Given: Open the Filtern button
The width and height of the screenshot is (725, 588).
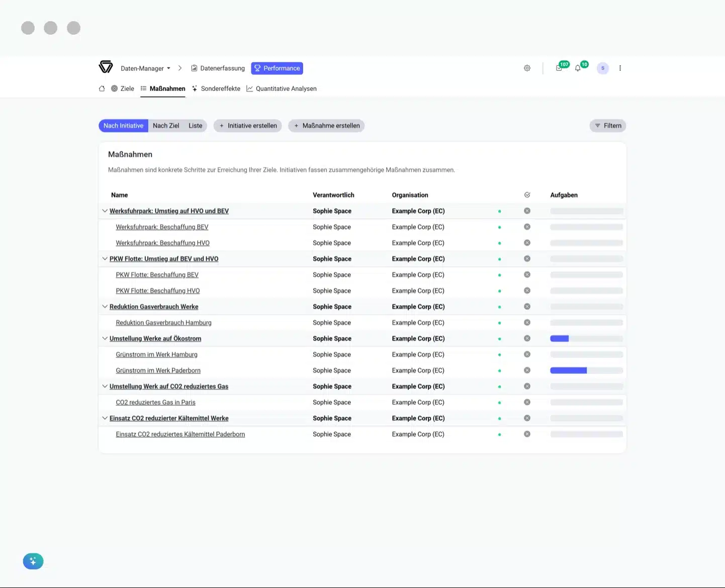Looking at the screenshot, I should pyautogui.click(x=608, y=126).
